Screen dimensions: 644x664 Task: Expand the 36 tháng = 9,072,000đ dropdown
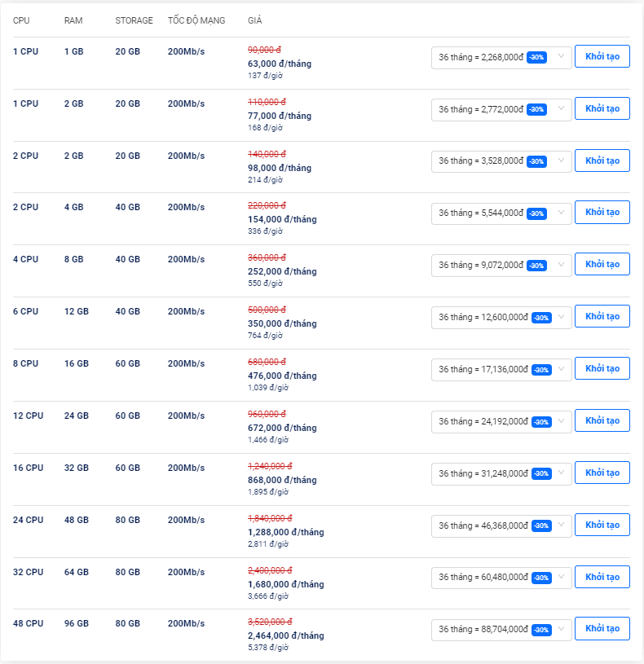tap(501, 265)
